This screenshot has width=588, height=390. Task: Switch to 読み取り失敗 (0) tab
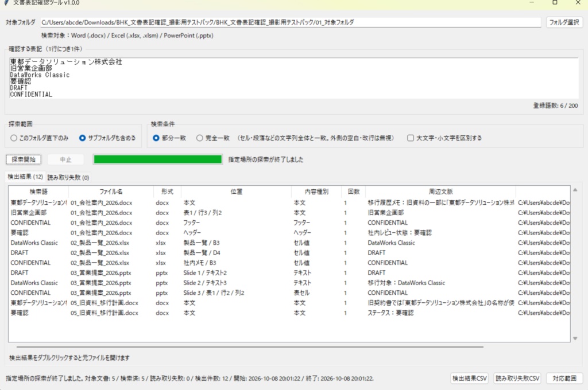(68, 178)
